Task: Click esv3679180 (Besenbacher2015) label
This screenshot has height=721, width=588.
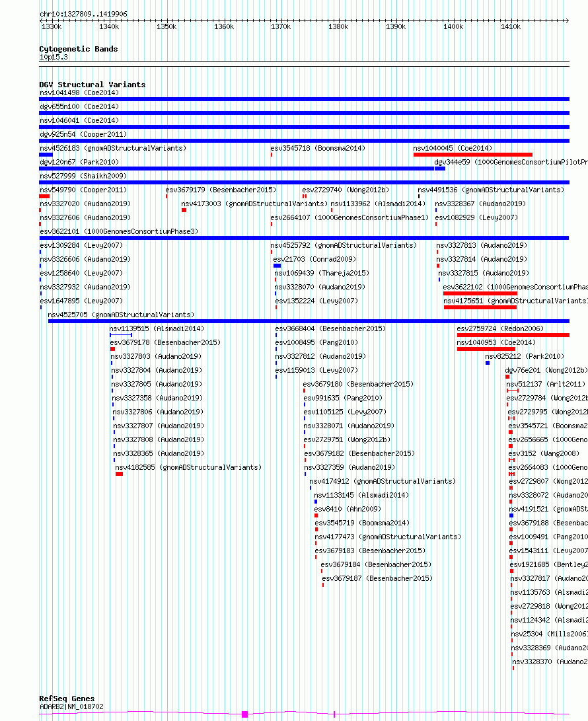Action: point(358,384)
